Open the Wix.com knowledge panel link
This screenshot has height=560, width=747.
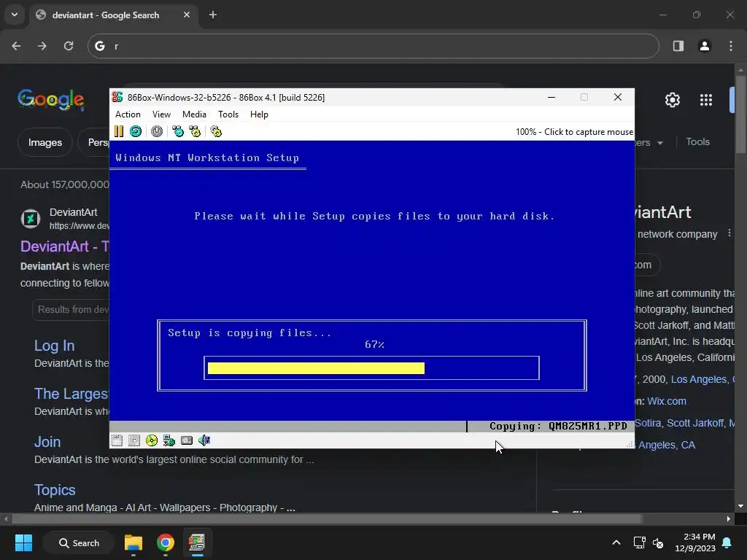[x=667, y=402]
